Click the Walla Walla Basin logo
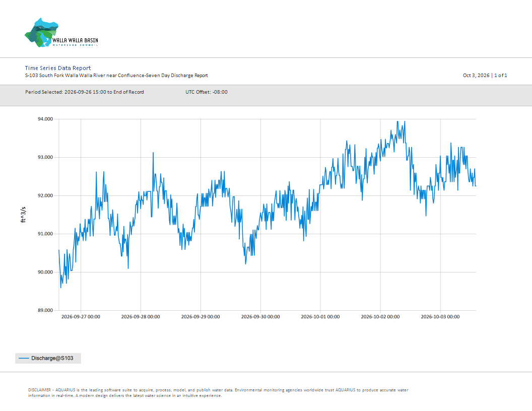This screenshot has width=532, height=411. 61,33
